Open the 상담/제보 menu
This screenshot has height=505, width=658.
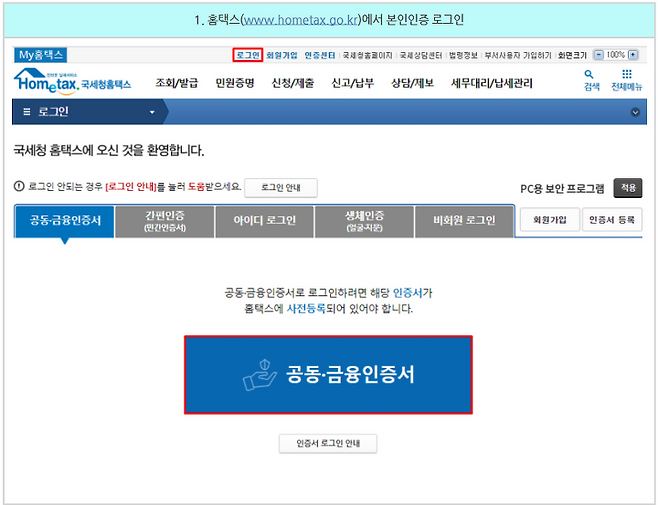[412, 83]
